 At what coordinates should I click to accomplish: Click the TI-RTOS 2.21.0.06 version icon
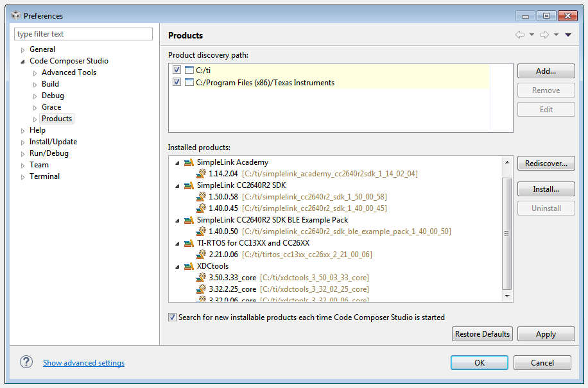point(202,255)
